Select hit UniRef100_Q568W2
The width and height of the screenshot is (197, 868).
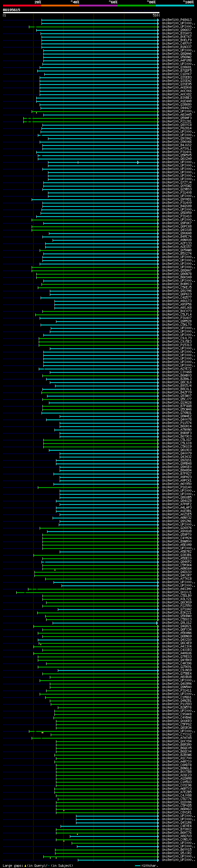[x=176, y=57]
